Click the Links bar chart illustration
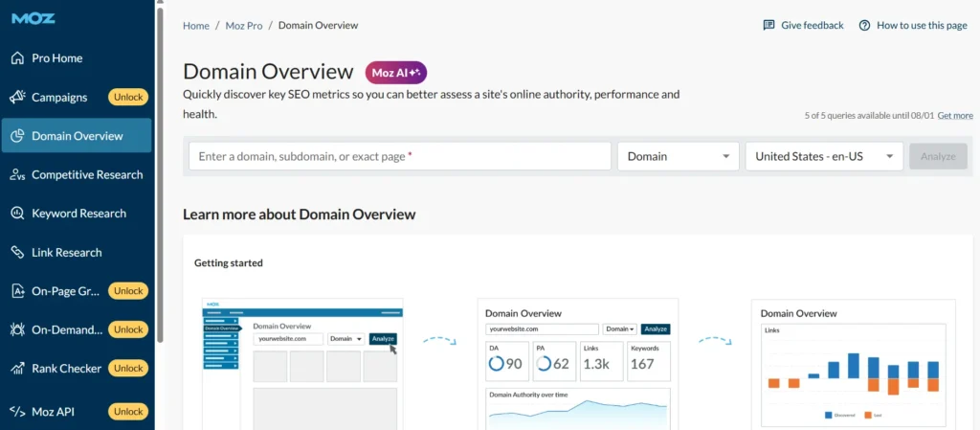Image resolution: width=980 pixels, height=430 pixels. click(853, 364)
